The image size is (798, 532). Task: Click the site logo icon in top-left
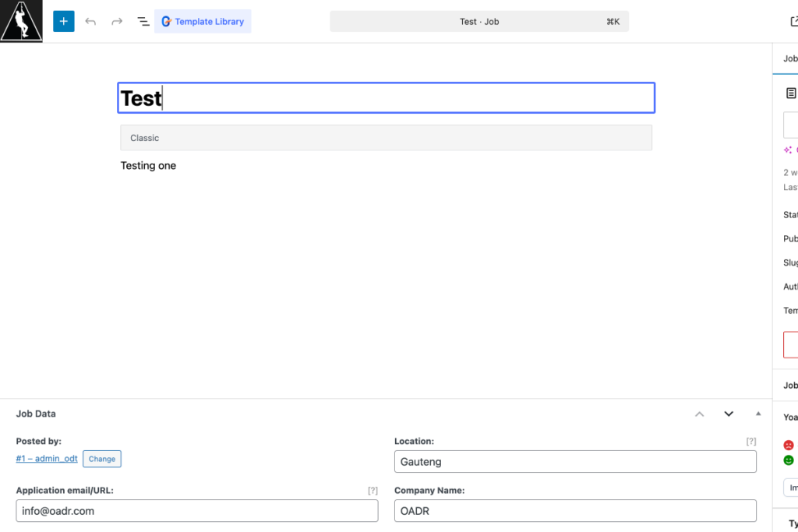[x=21, y=21]
